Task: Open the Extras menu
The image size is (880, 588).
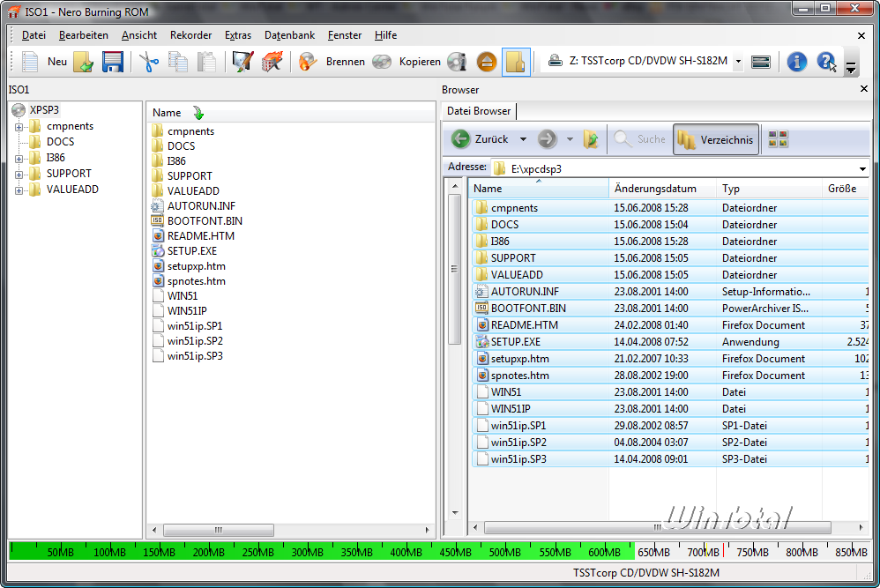Action: 238,34
